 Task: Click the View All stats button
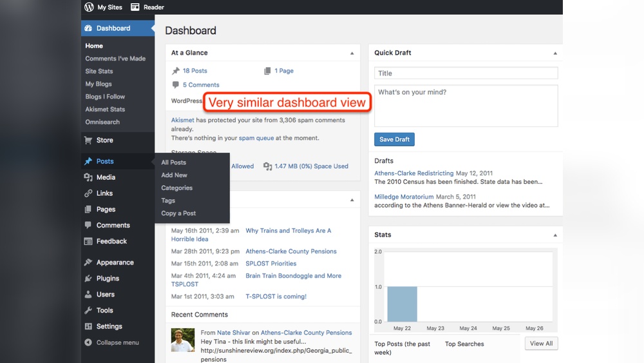coord(542,343)
